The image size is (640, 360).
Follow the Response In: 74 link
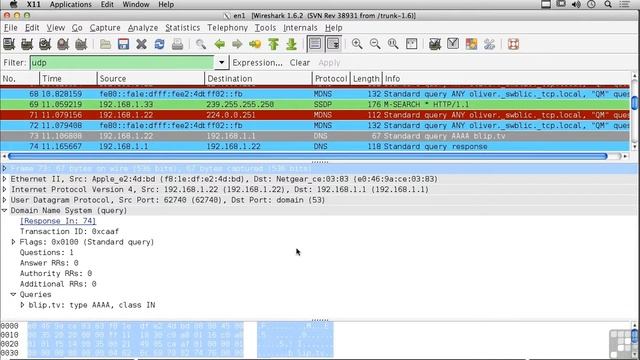coord(58,221)
